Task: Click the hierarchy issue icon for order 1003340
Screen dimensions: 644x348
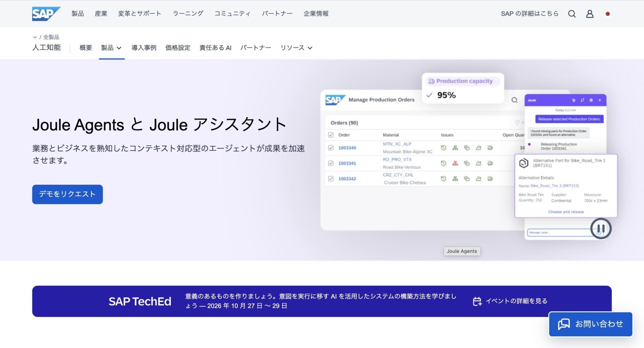Action: click(x=455, y=148)
